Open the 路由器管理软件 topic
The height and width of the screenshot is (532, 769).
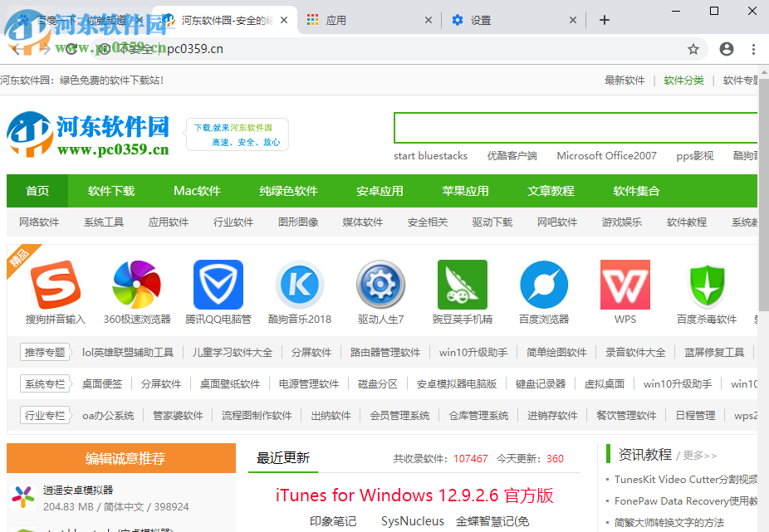[385, 352]
